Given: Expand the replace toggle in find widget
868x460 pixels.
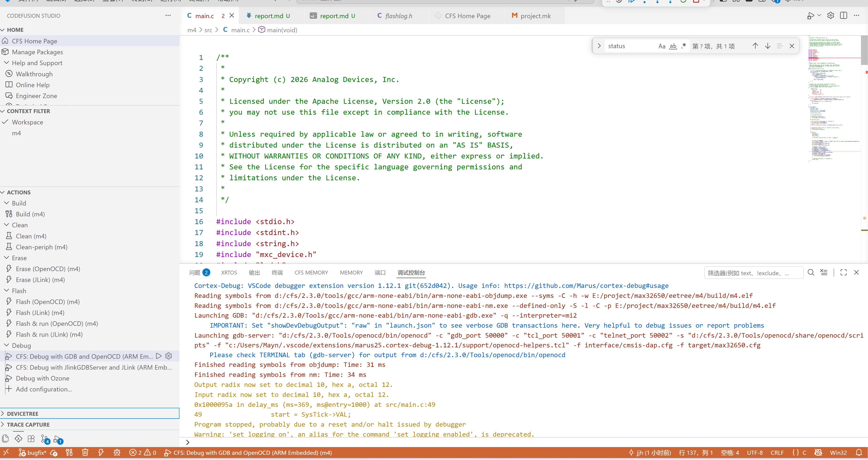Looking at the screenshot, I should point(599,46).
